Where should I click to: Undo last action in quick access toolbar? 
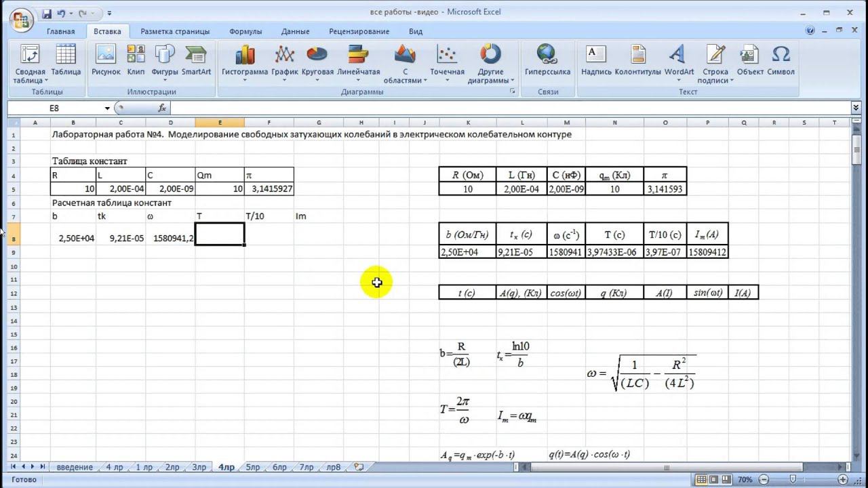[x=62, y=13]
